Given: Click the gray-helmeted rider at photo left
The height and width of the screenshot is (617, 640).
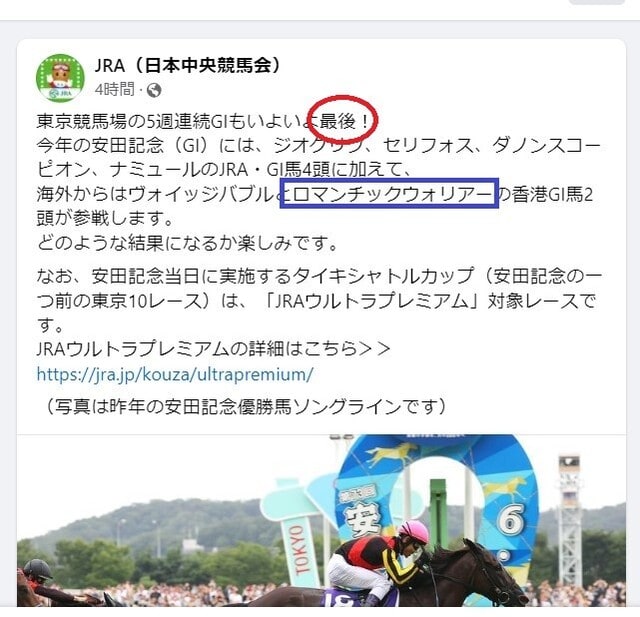Looking at the screenshot, I should coord(38,580).
